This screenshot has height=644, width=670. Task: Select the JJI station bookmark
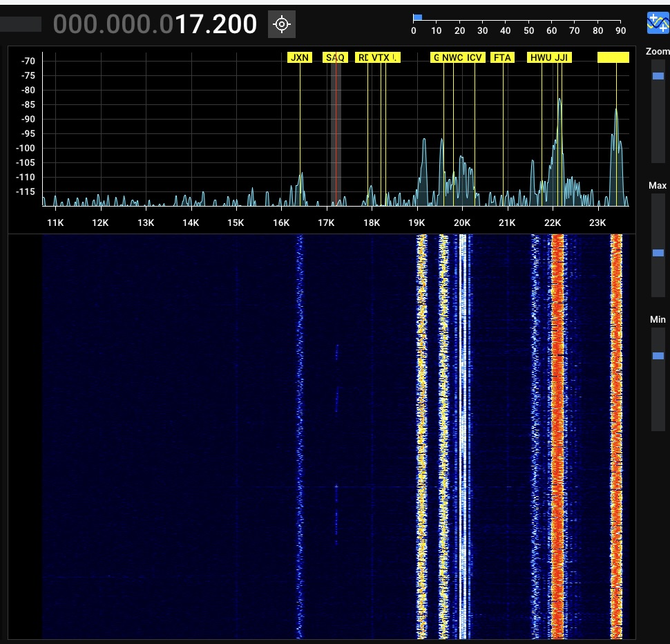(x=562, y=57)
